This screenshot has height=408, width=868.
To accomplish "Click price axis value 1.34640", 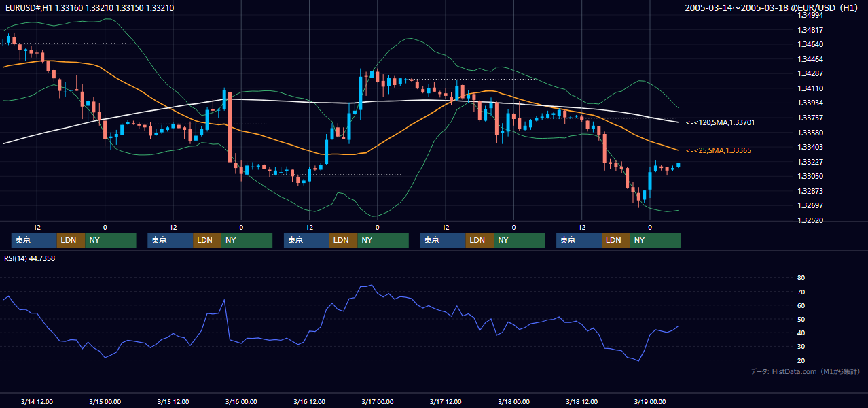I will coord(809,45).
